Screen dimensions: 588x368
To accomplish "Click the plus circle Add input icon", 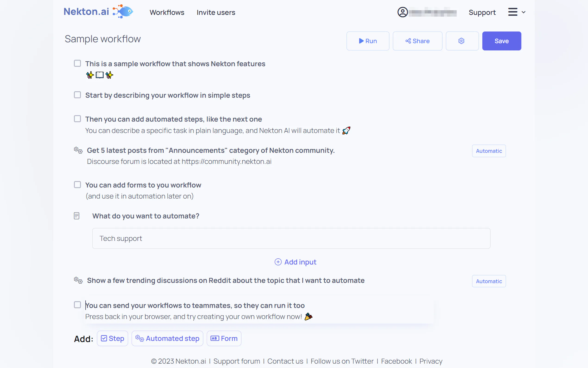I will click(278, 262).
